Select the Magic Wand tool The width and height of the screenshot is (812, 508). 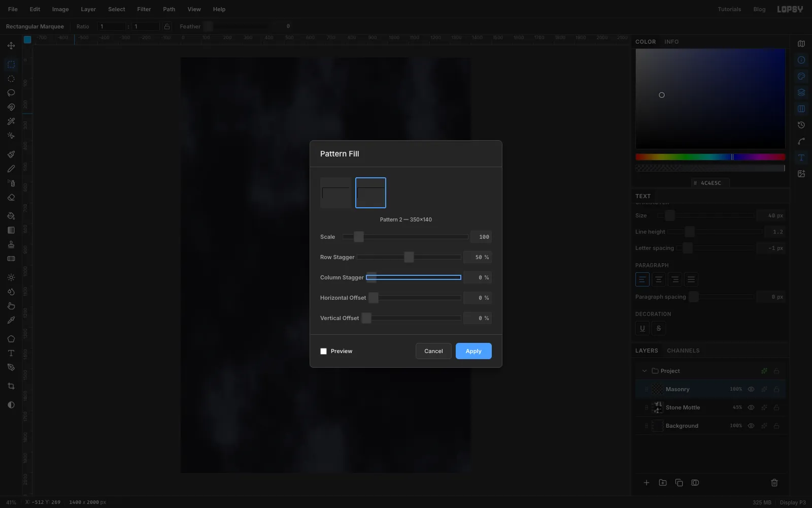pyautogui.click(x=11, y=121)
